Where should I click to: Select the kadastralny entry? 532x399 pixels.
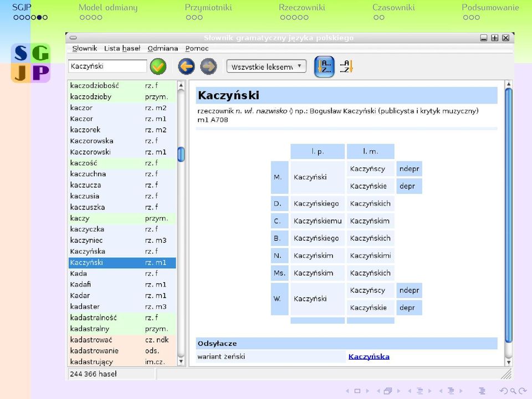click(122, 329)
